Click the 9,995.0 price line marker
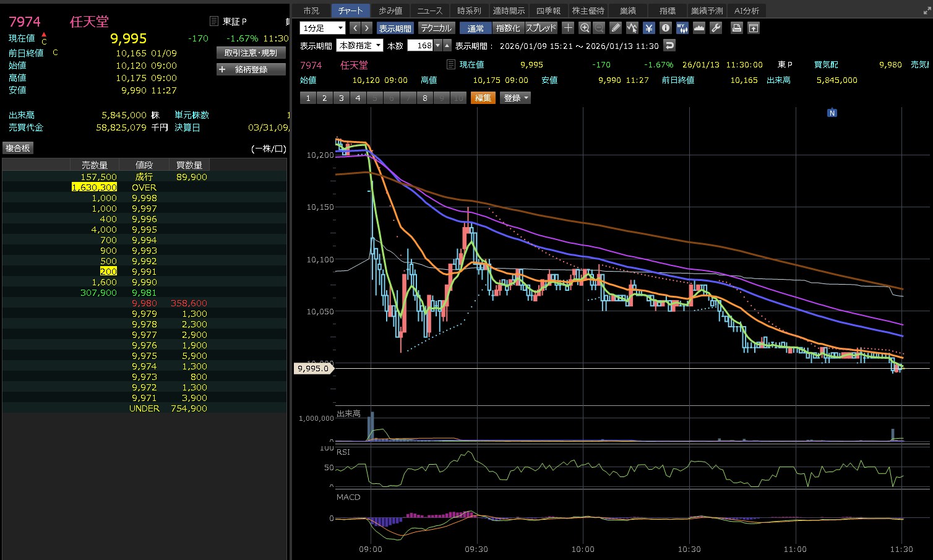This screenshot has width=933, height=560. point(314,368)
